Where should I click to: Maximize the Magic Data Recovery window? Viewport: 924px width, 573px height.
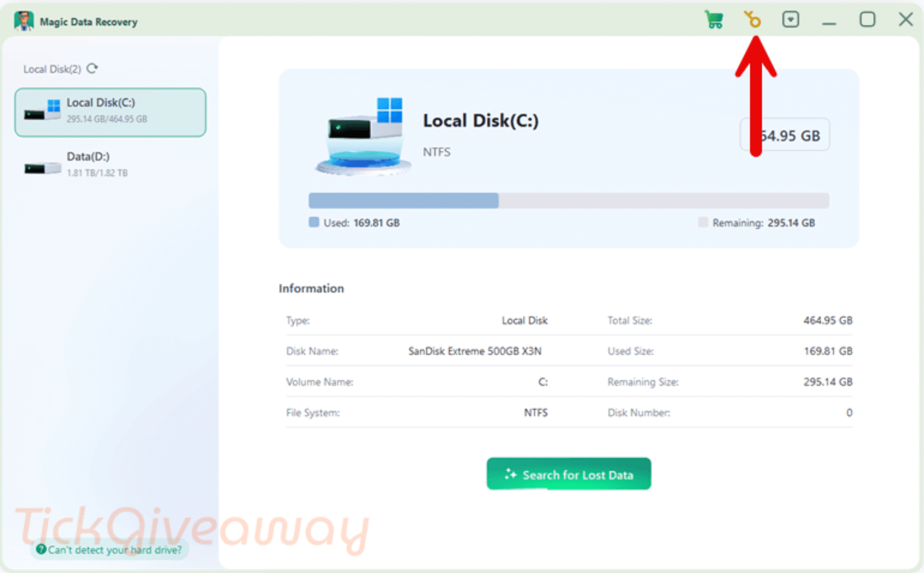[x=867, y=19]
